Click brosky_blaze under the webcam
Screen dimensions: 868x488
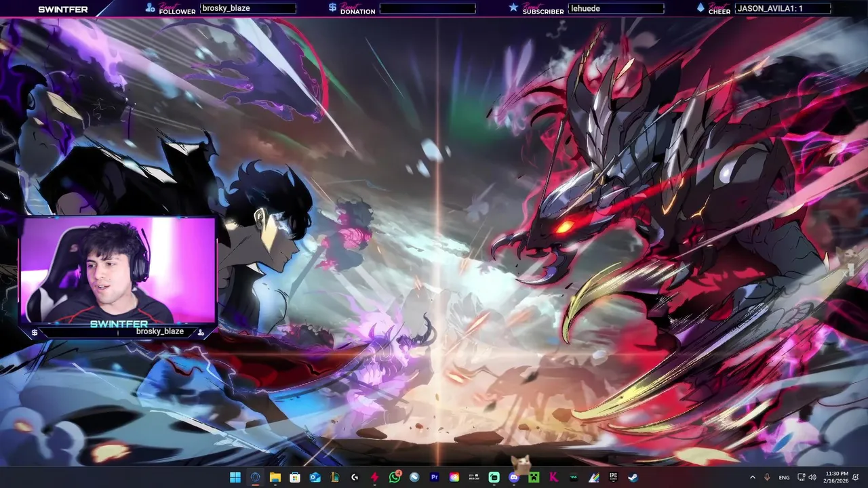pos(160,331)
